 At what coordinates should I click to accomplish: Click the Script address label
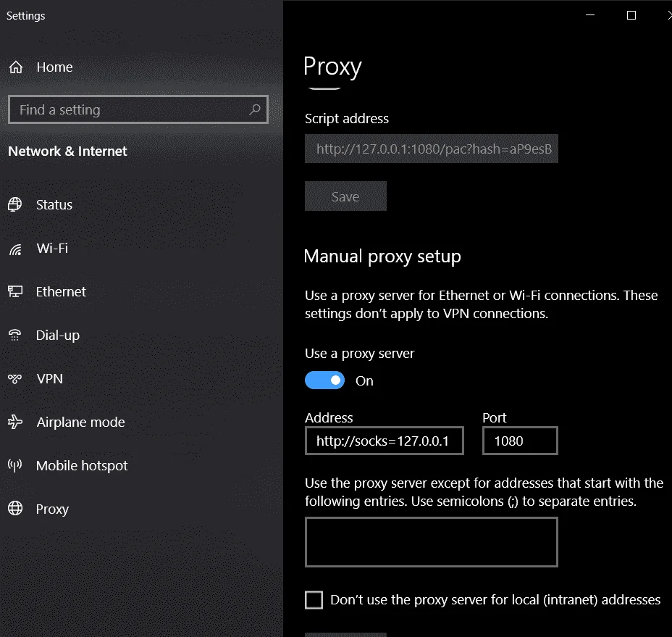347,118
